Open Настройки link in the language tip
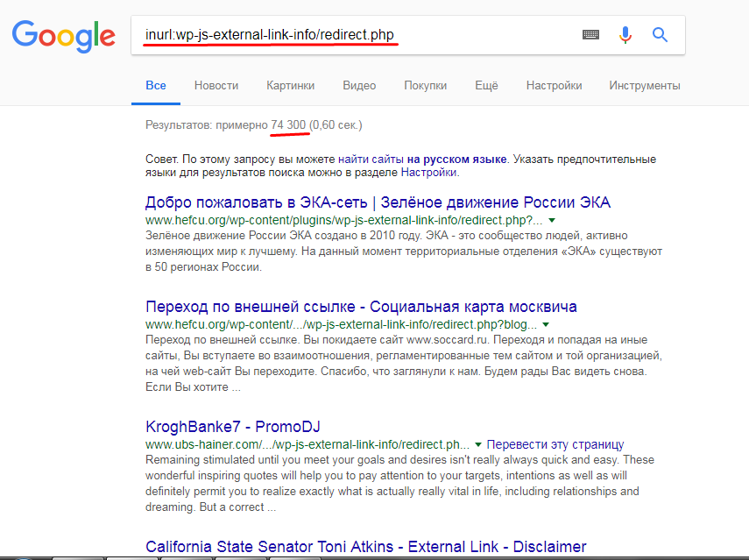Viewport: 749px width, 560px height. [428, 173]
